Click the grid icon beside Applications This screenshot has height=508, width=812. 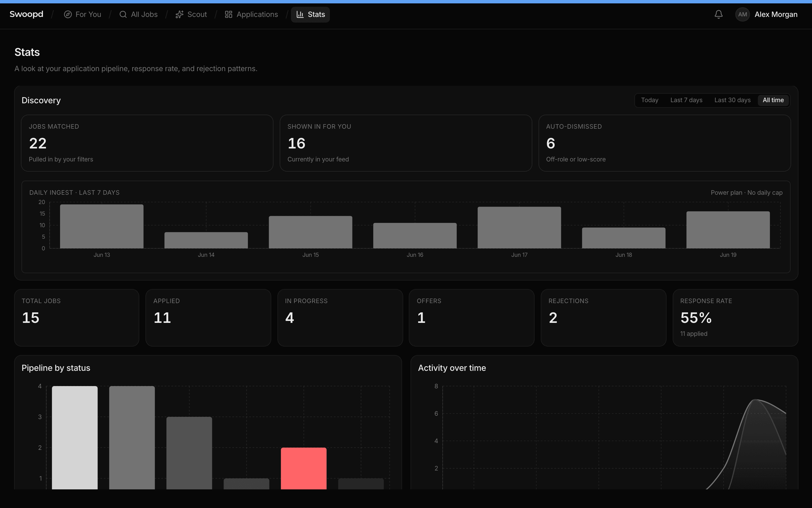coord(228,14)
